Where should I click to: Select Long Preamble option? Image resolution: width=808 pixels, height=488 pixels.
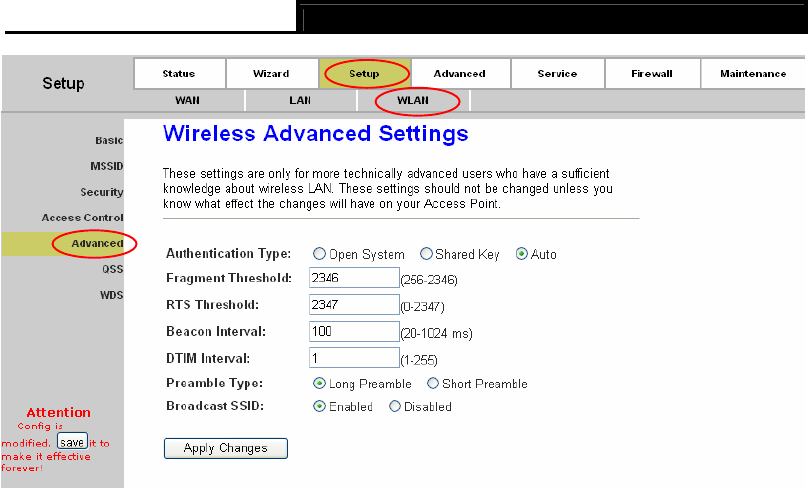coord(319,383)
